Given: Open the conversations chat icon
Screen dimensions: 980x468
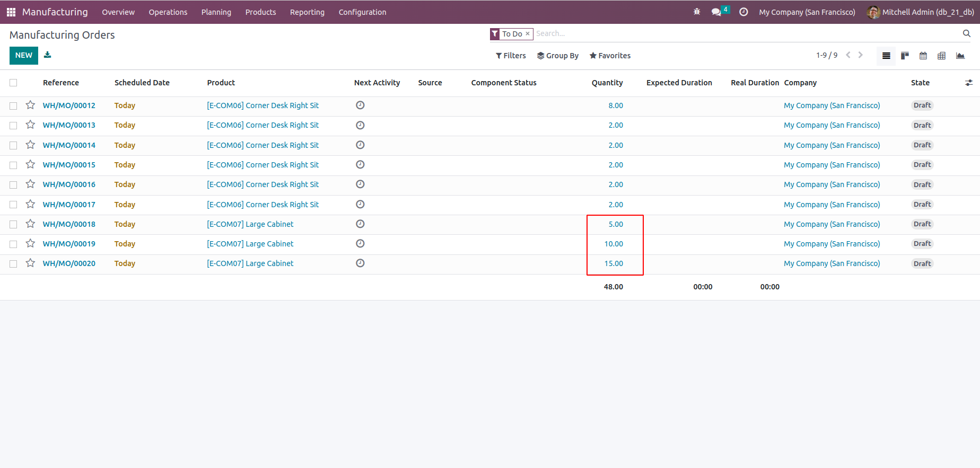Looking at the screenshot, I should pos(716,12).
